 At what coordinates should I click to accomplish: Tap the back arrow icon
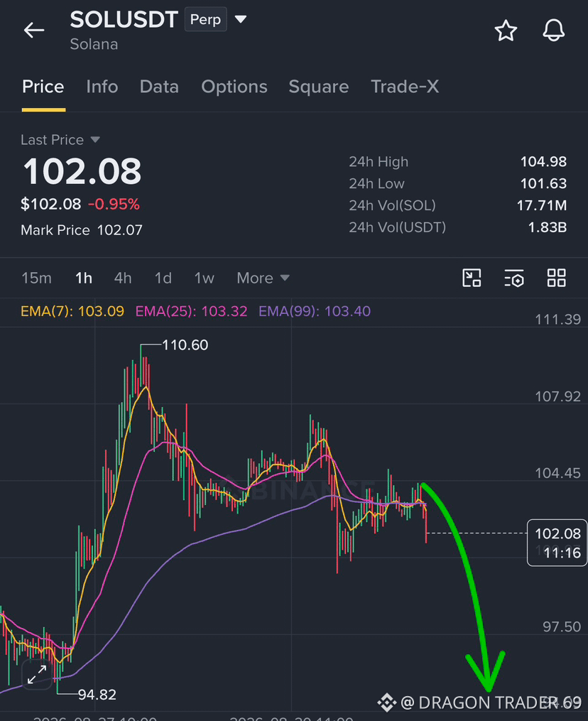(x=34, y=31)
